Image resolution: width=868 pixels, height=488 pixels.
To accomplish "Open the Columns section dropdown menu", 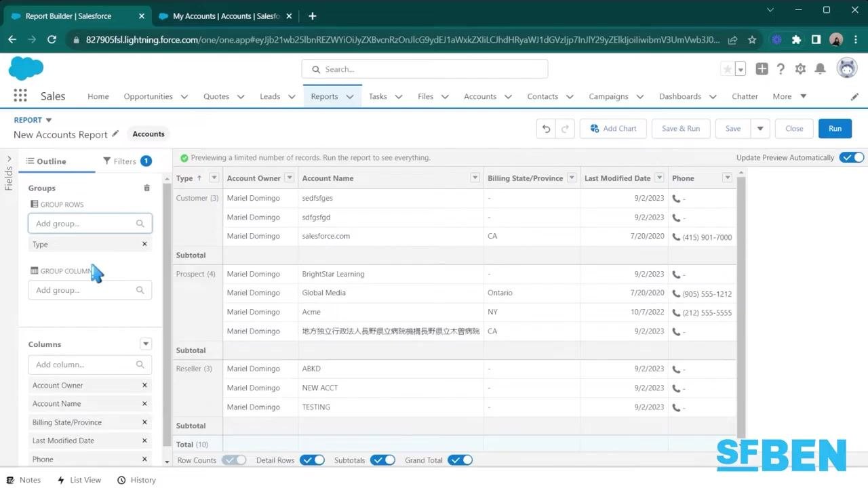I will point(146,344).
